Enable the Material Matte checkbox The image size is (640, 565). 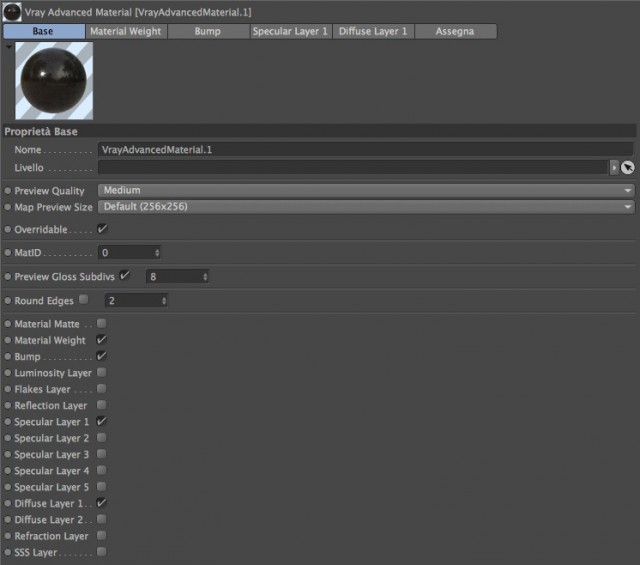coord(102,323)
